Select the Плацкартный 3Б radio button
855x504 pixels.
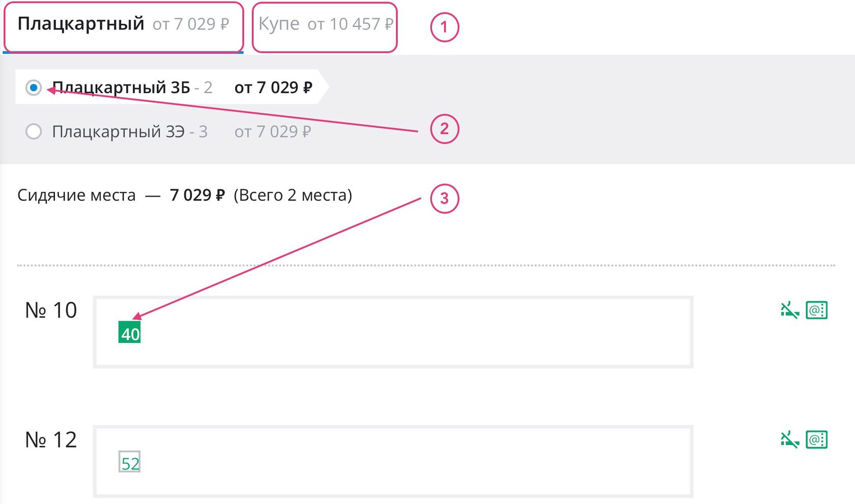[34, 87]
